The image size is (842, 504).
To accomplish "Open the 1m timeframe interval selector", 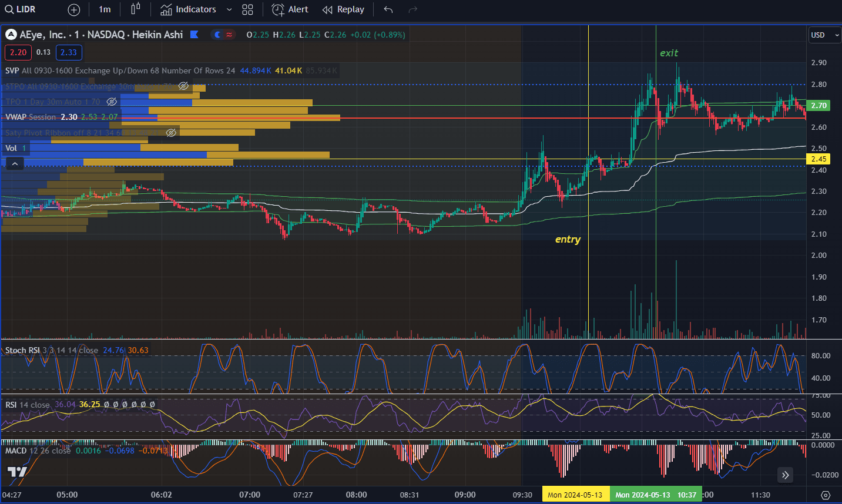I will (x=105, y=9).
